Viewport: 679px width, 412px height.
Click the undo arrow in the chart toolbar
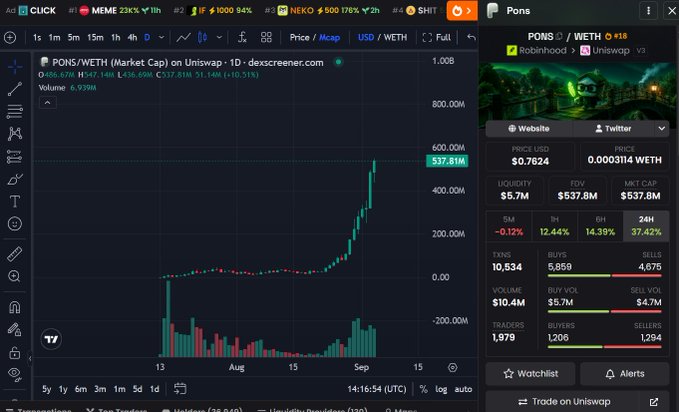click(x=471, y=38)
